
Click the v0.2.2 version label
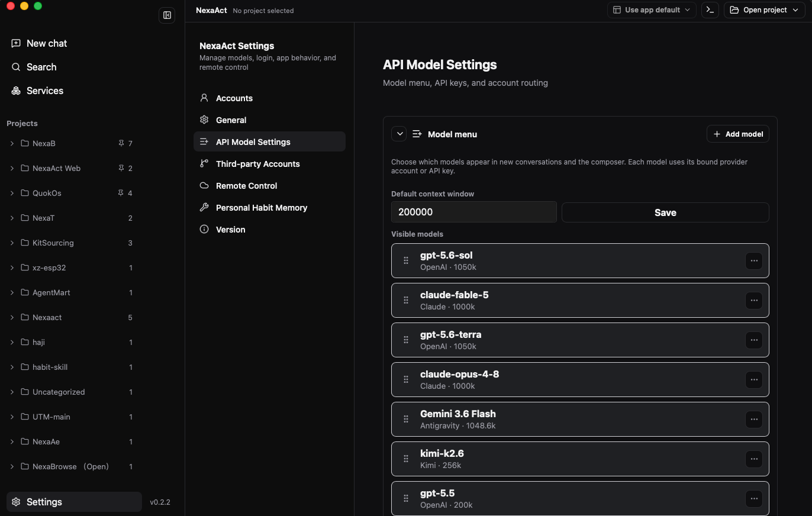click(x=160, y=502)
